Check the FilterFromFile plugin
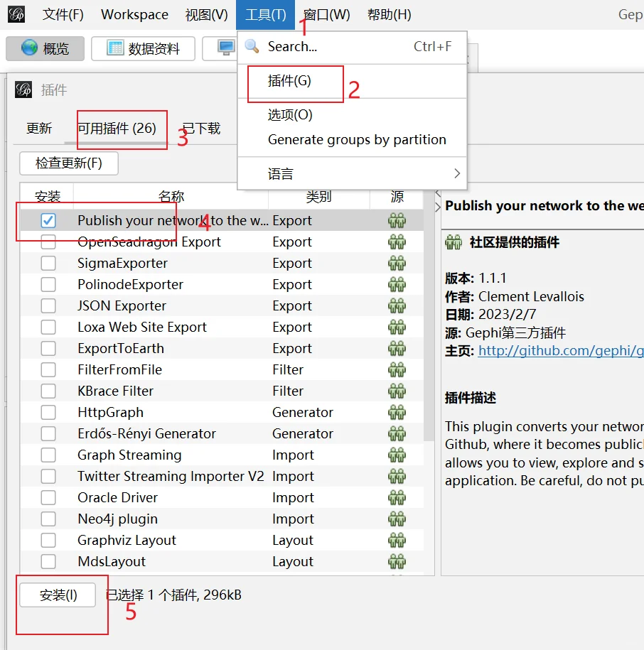Viewport: 644px width, 650px height. [x=48, y=370]
